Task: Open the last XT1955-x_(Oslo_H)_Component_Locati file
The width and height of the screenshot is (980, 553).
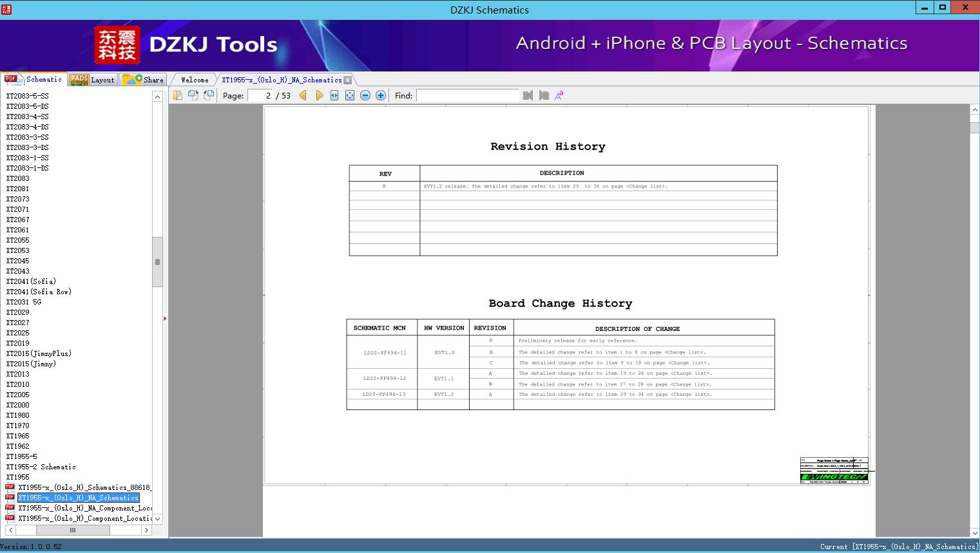Action: (x=85, y=518)
